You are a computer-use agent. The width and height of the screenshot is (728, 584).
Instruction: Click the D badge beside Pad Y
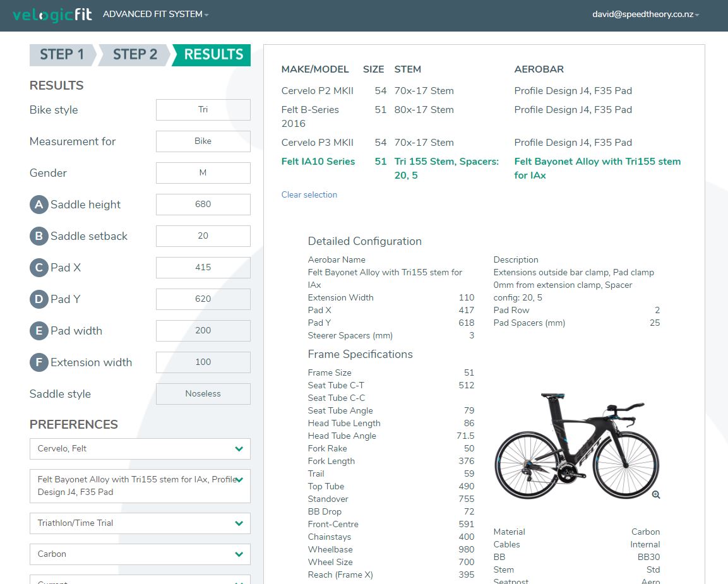(x=39, y=299)
